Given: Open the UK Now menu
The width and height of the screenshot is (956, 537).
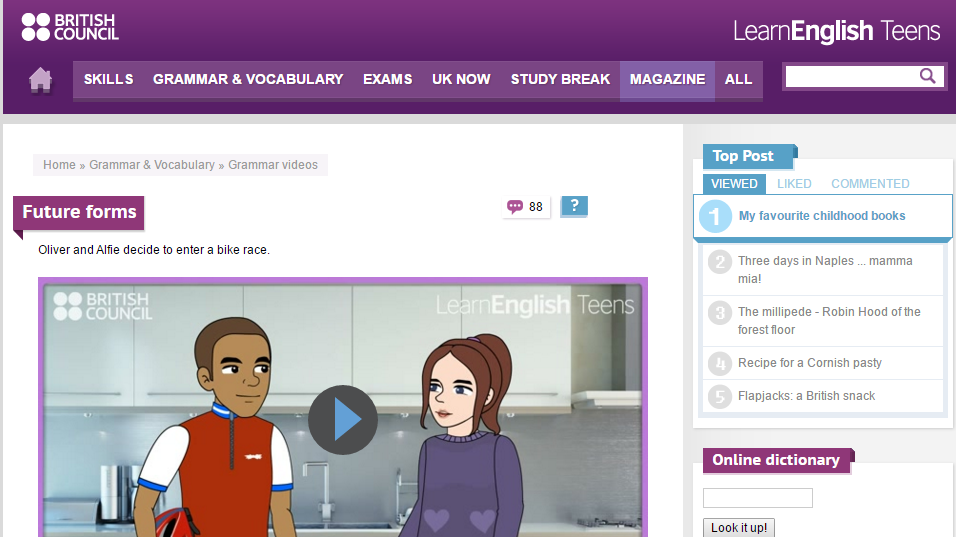Looking at the screenshot, I should (x=461, y=80).
